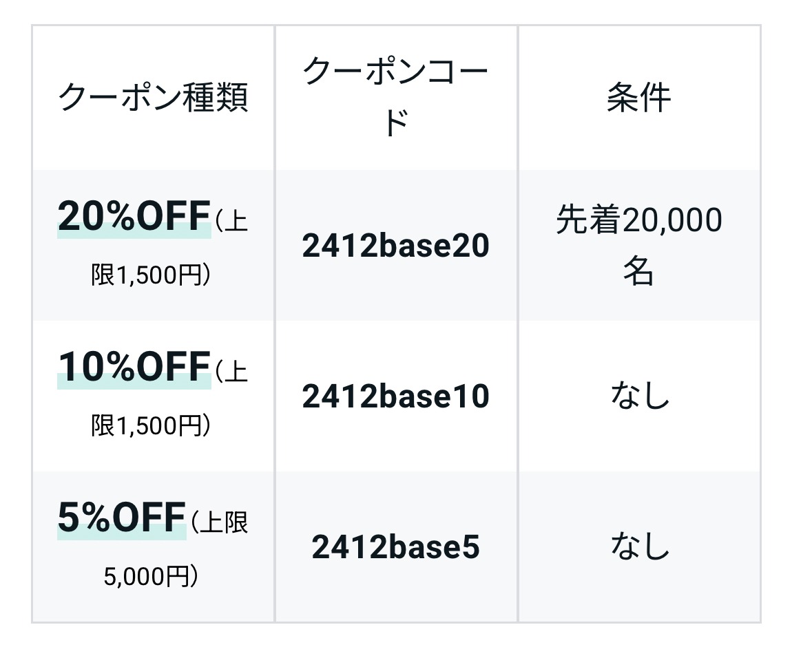Click なし in the 2412base5 row
Image resolution: width=812 pixels, height=658 pixels.
[639, 548]
